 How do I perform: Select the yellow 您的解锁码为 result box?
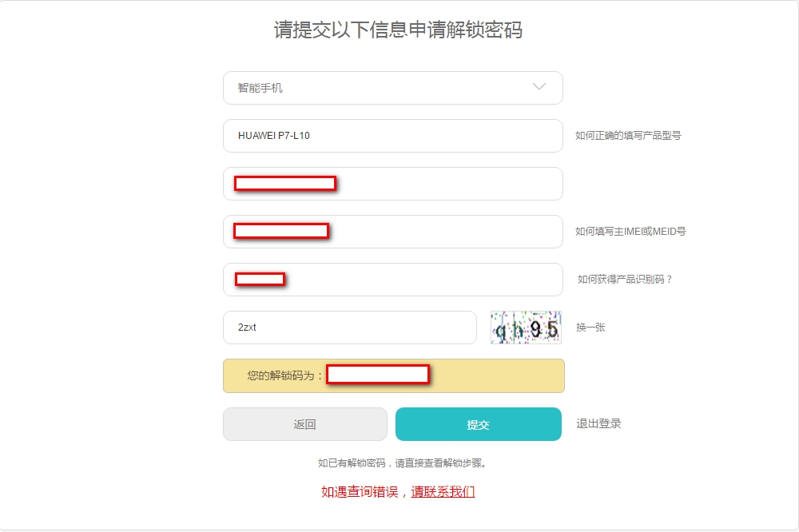[x=394, y=375]
